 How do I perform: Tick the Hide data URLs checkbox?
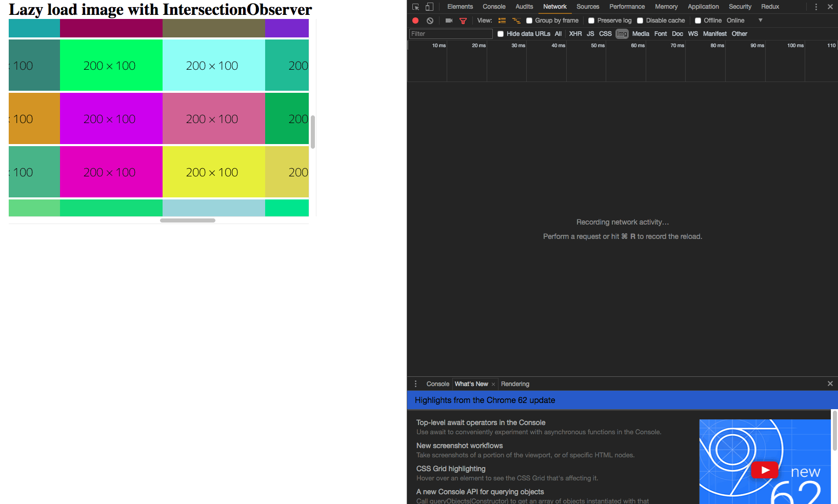tap(501, 34)
